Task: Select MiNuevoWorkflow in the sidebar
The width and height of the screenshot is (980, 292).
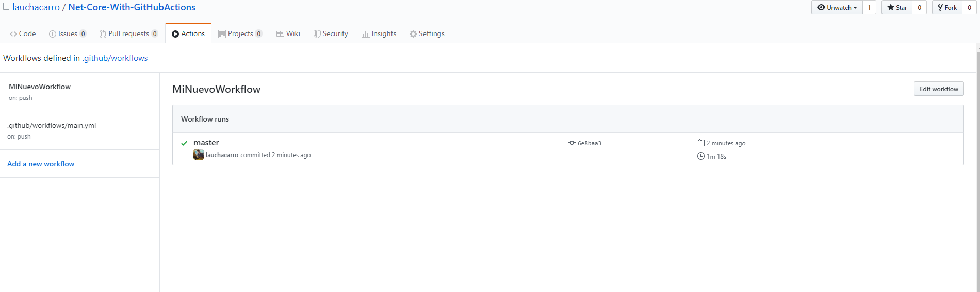Action: [x=79, y=92]
